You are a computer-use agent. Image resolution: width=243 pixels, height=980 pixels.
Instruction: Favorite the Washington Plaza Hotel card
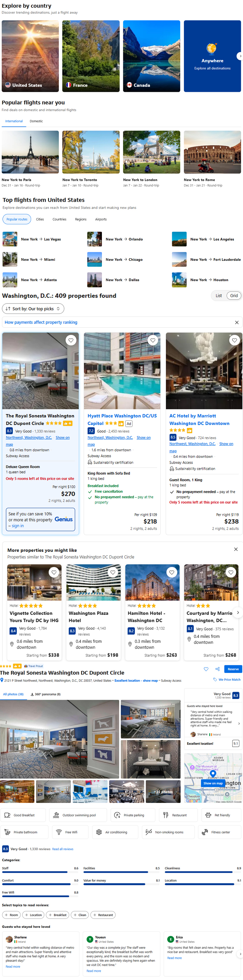113,572
